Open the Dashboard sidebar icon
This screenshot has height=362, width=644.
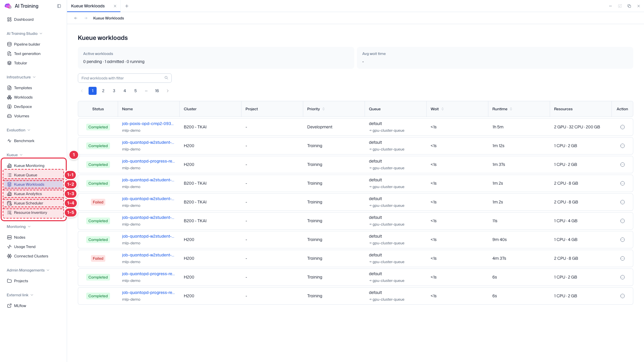click(x=9, y=19)
